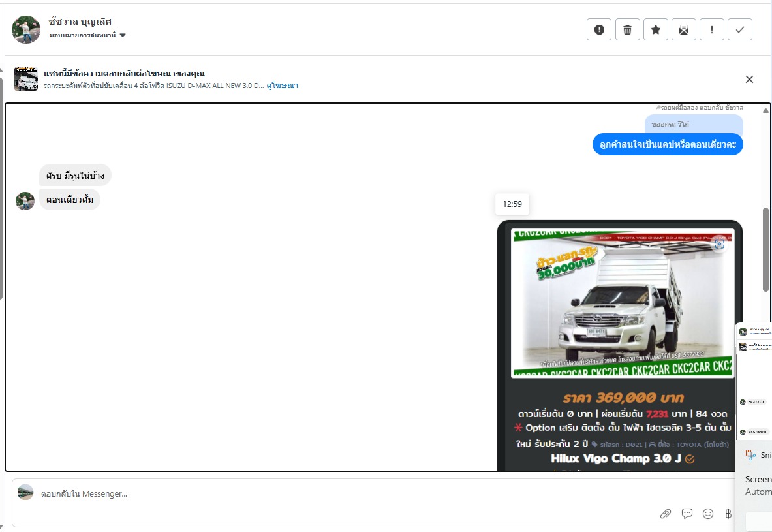Click the Snipping Tool icon in notification

tap(750, 455)
